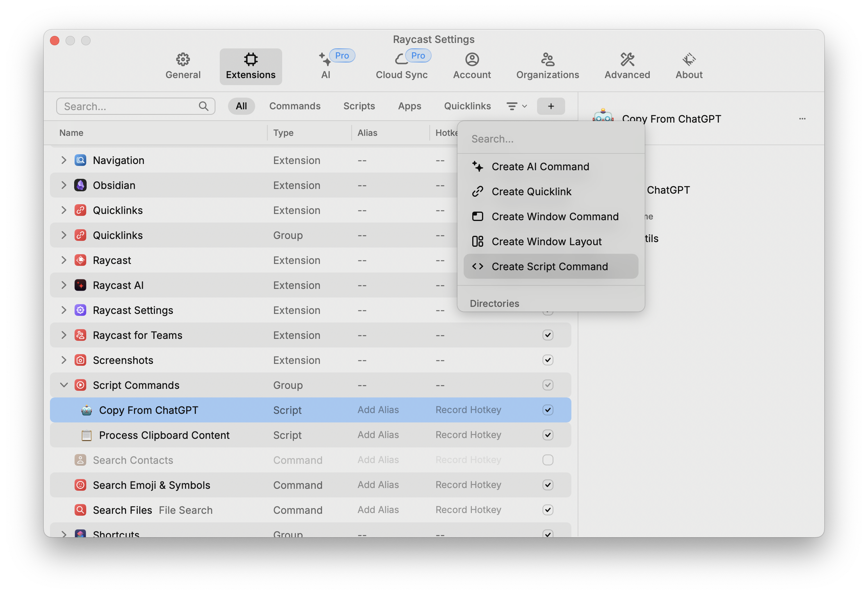Image resolution: width=868 pixels, height=595 pixels.
Task: Click the magnifier icon in extensions search
Action: point(203,106)
